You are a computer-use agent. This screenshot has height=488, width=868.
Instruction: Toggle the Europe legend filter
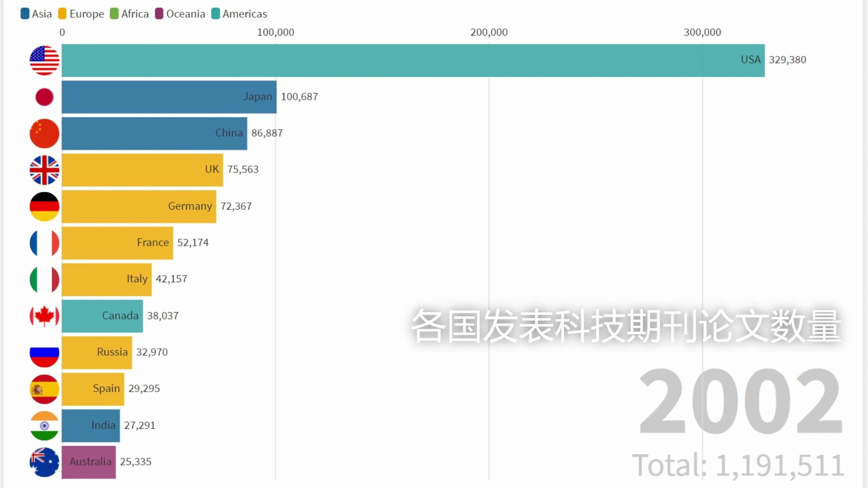point(81,14)
